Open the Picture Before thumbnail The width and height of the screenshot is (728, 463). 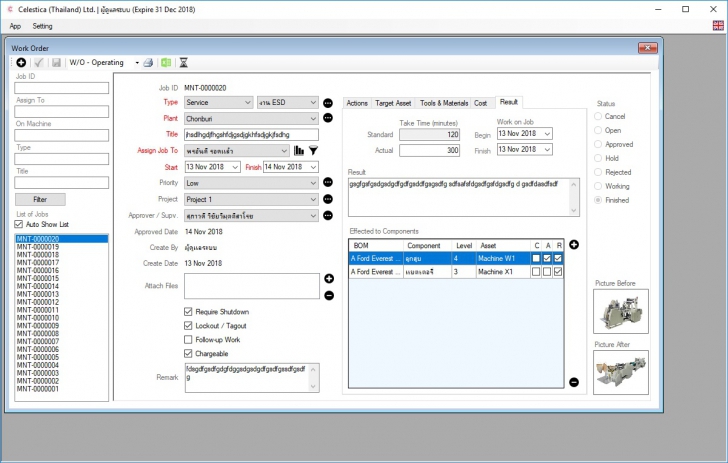click(620, 311)
